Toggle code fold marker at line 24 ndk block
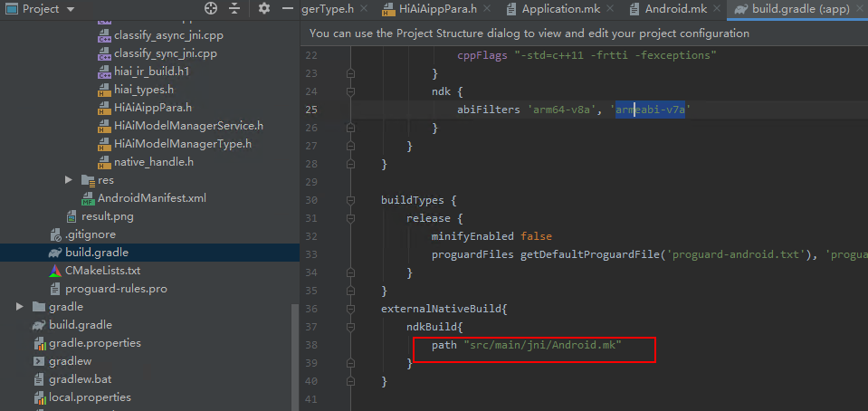The height and width of the screenshot is (411, 868). [x=349, y=91]
